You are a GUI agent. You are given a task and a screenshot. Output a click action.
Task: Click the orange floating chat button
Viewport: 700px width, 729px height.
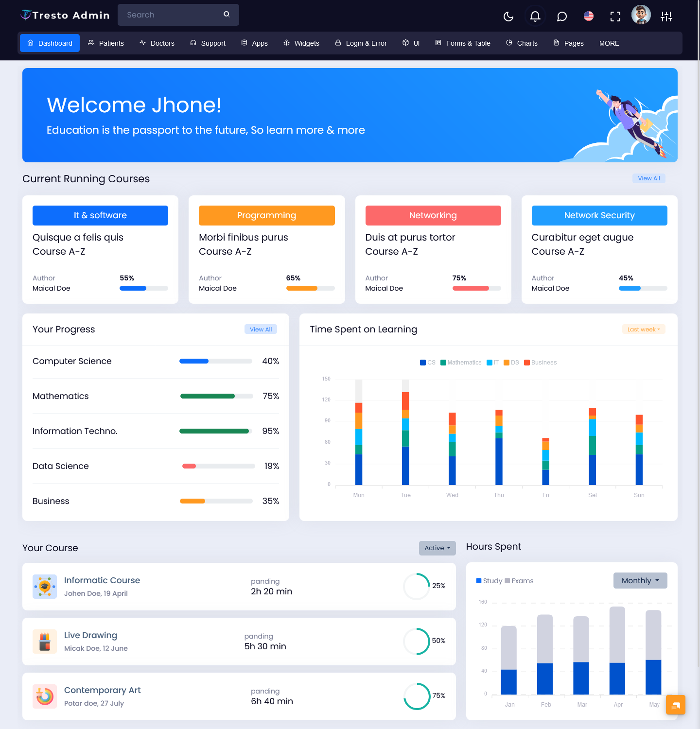[675, 705]
